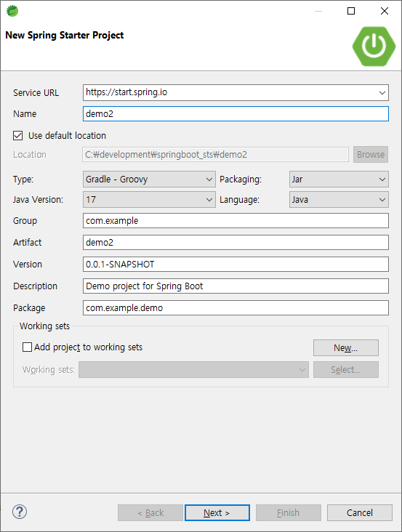Image resolution: width=402 pixels, height=532 pixels.
Task: Open the Java Version dropdown showing 17
Action: tap(149, 199)
